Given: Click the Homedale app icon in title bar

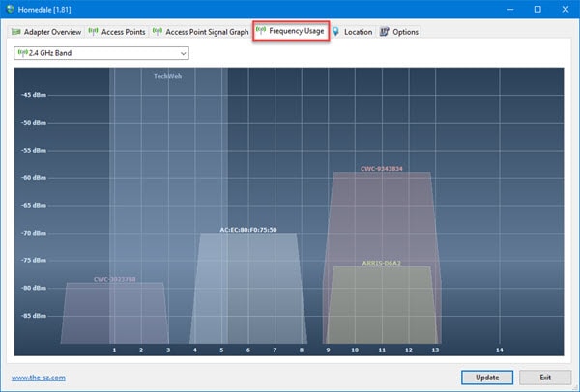Looking at the screenshot, I should (11, 9).
